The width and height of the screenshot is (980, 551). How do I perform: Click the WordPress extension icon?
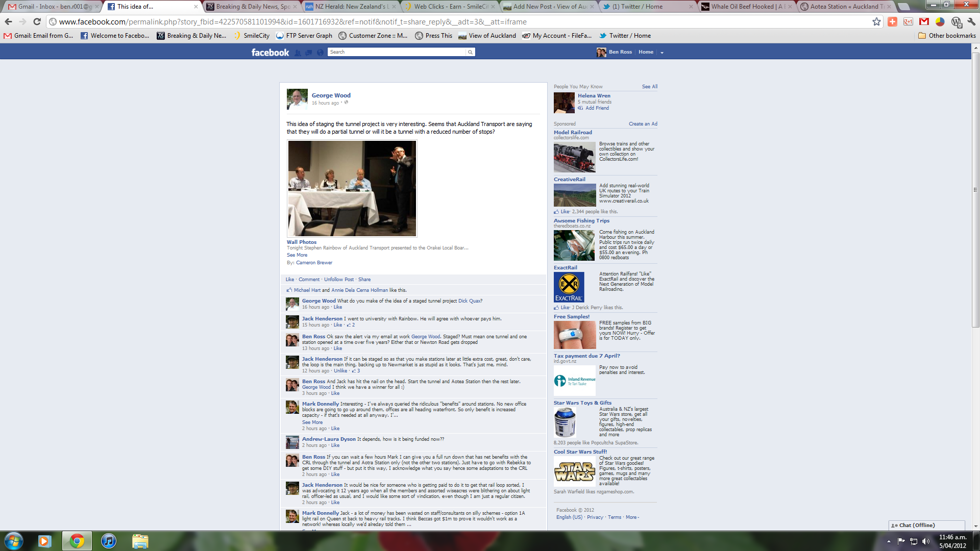pyautogui.click(x=956, y=21)
